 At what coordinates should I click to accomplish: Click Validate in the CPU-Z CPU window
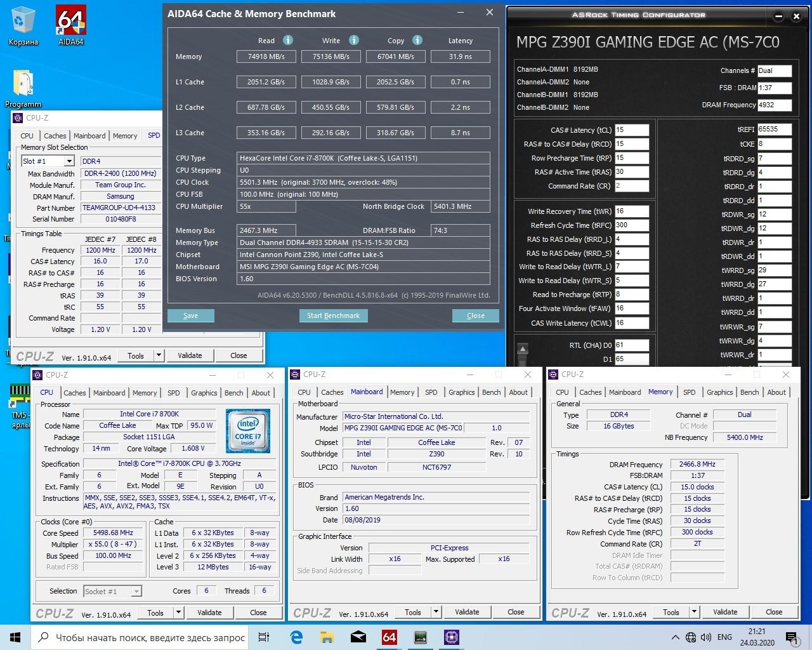(x=209, y=613)
